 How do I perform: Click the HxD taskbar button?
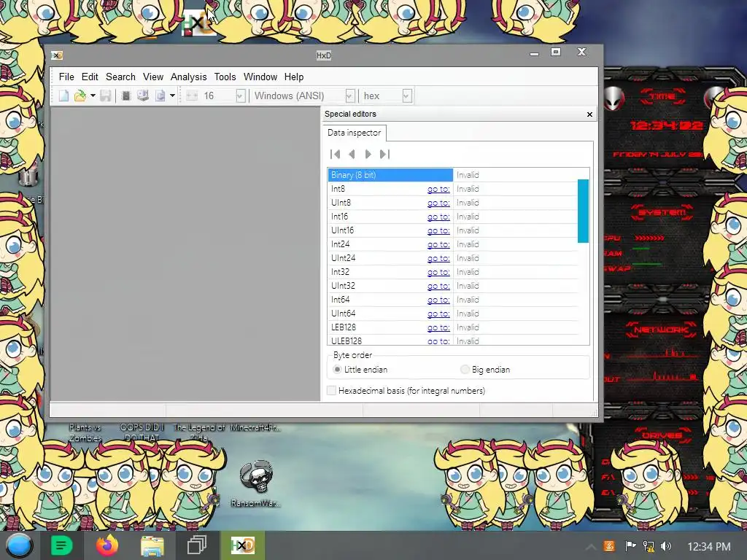point(242,545)
